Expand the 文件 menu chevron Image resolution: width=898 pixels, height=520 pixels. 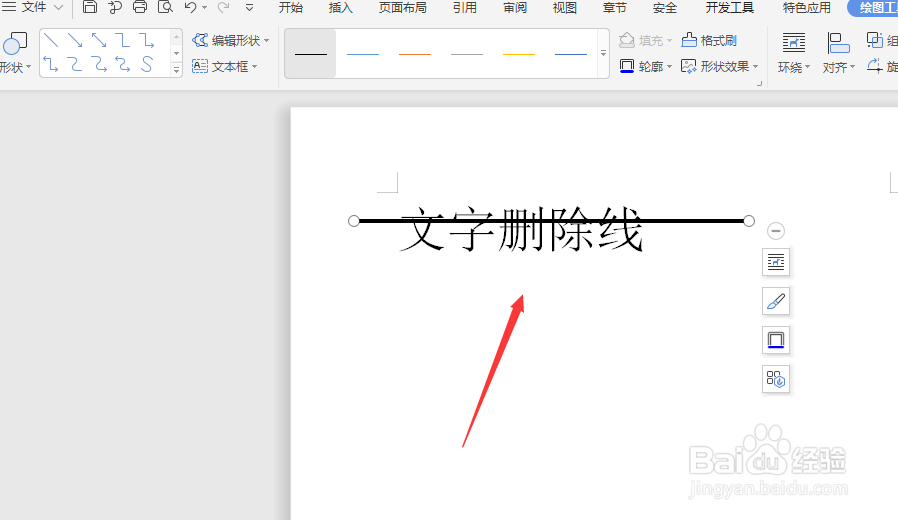click(x=58, y=7)
